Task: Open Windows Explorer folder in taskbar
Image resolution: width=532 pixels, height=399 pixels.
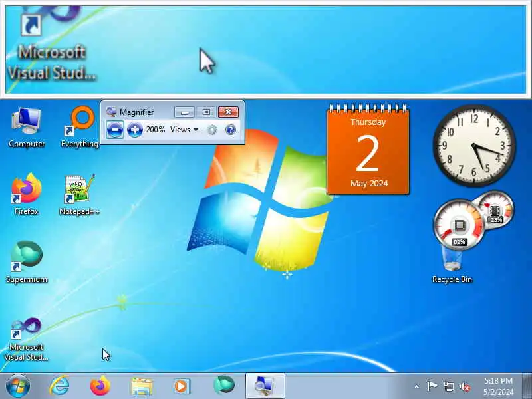Action: click(x=142, y=386)
